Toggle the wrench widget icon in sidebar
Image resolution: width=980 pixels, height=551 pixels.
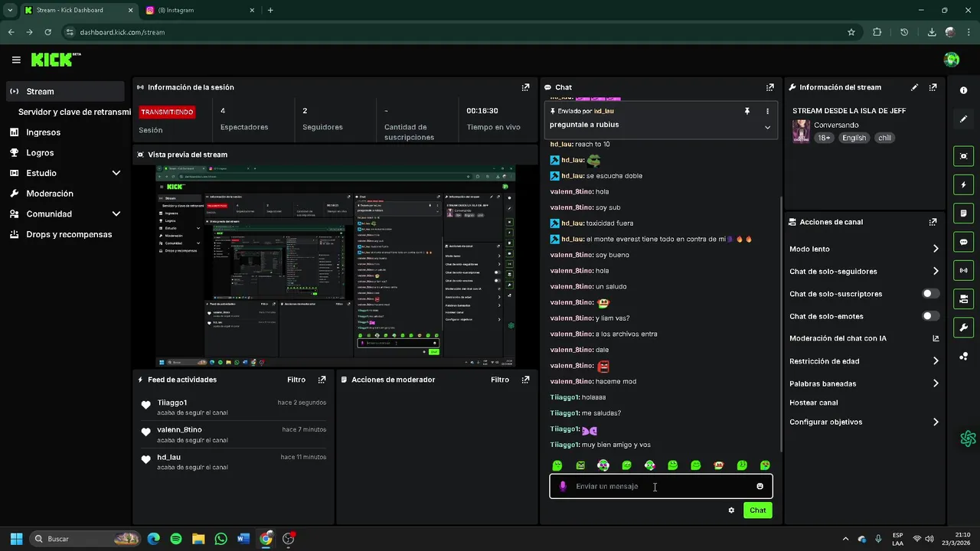pyautogui.click(x=963, y=328)
